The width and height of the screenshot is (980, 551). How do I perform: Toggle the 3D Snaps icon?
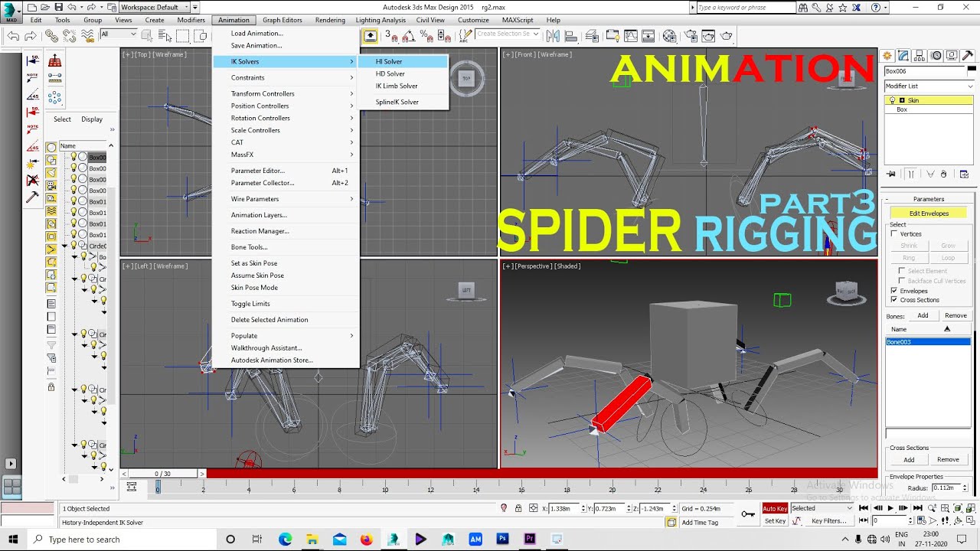coord(391,35)
